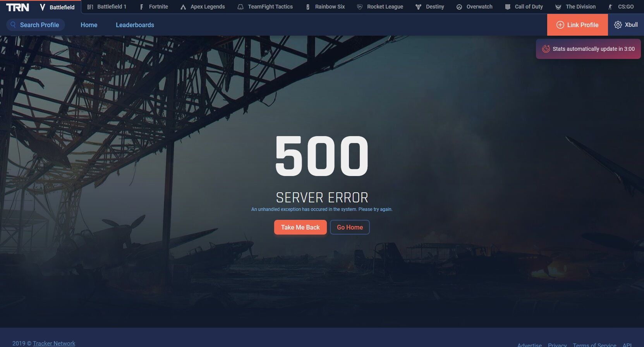Screen dimensions: 644x347
Task: Switch to the Battlefield 1 tab
Action: [x=107, y=7]
